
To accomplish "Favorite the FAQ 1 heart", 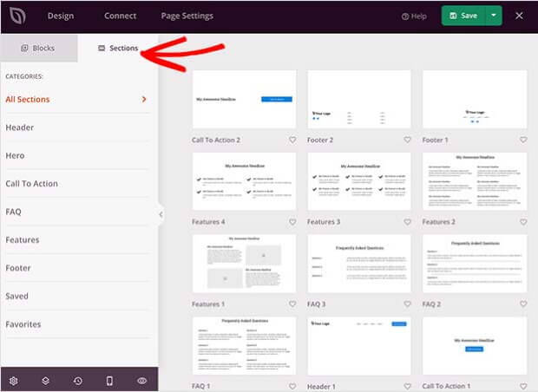I will pyautogui.click(x=292, y=387).
